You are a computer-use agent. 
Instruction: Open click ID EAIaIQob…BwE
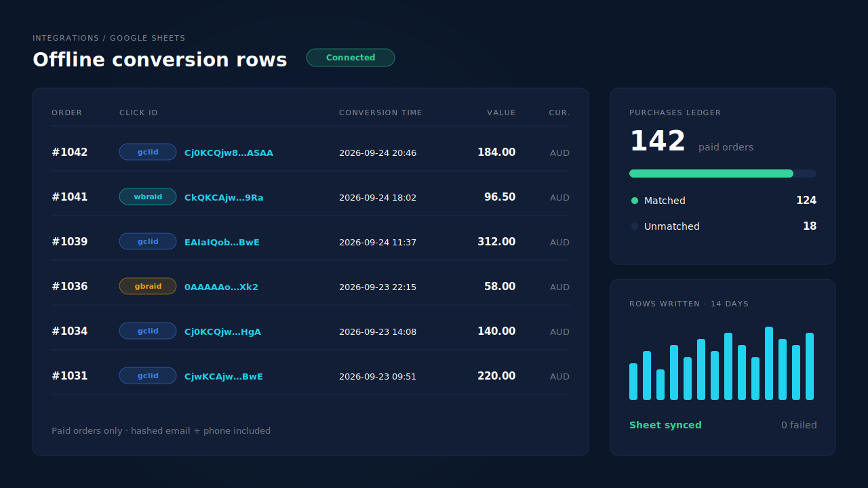click(x=222, y=243)
